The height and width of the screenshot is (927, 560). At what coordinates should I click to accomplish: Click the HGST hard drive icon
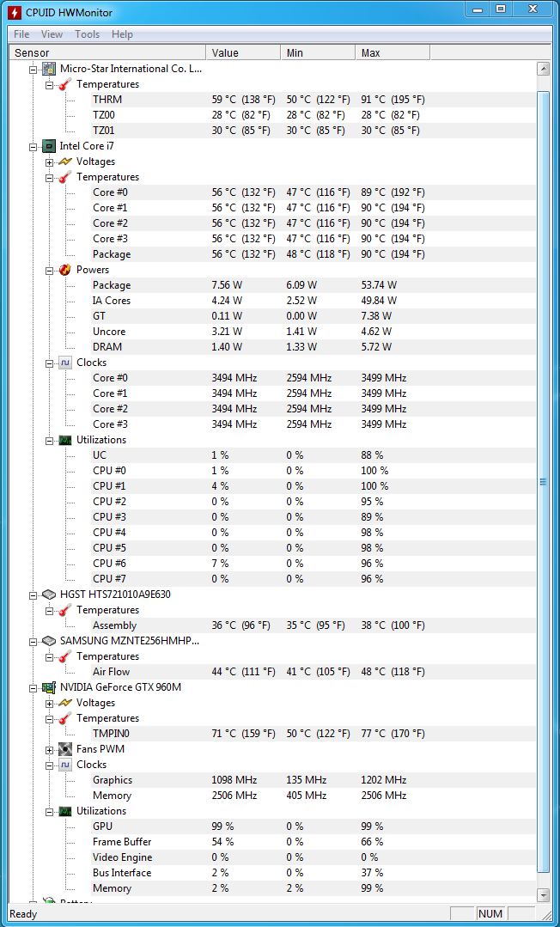coord(49,595)
